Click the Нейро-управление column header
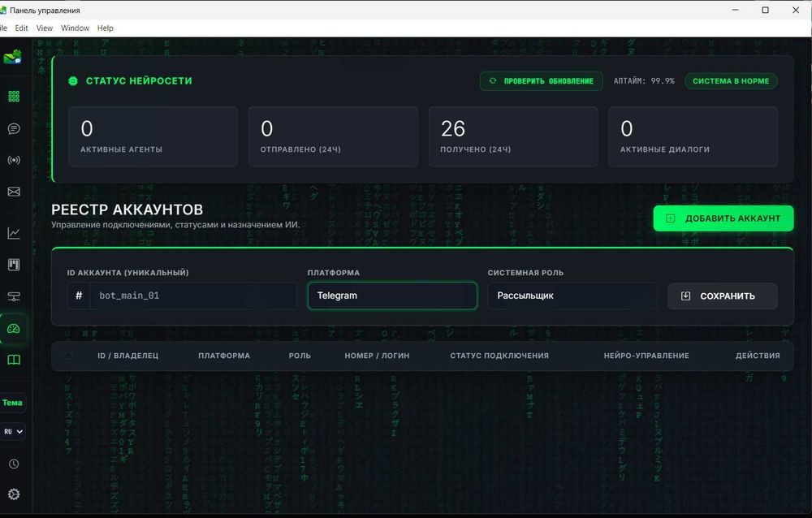Image resolution: width=812 pixels, height=518 pixels. coord(646,356)
